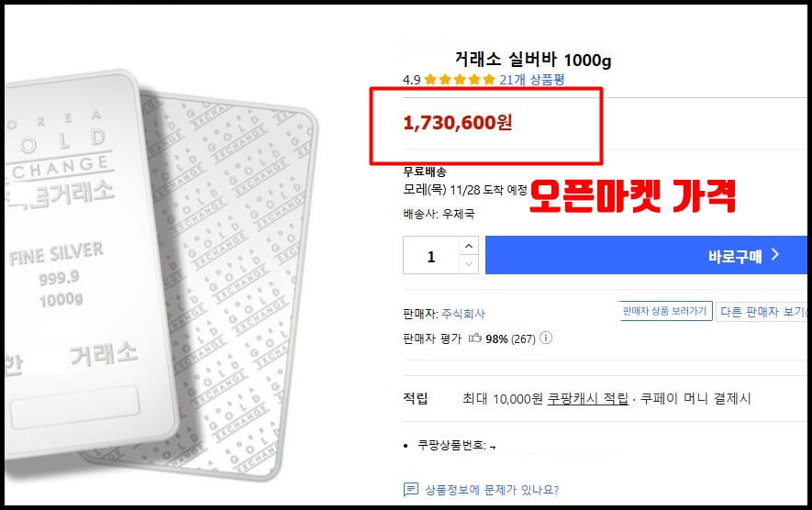Click the 4.9 rating score

pos(412,80)
